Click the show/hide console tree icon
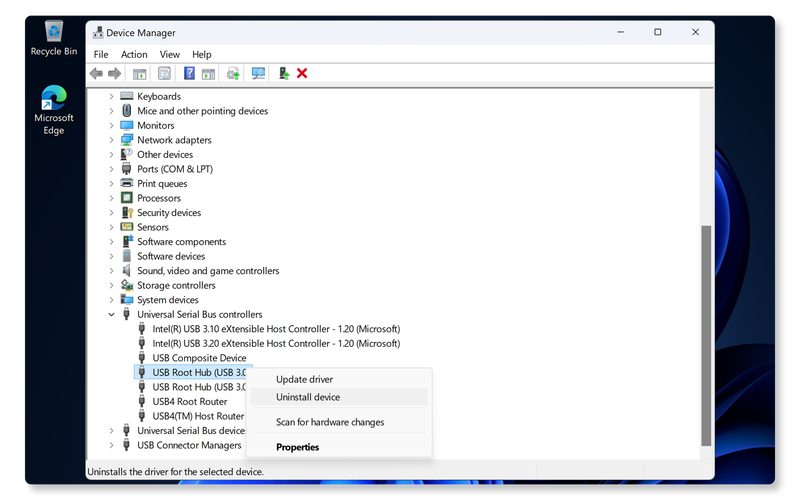Viewport: 800px width, 500px height. point(140,73)
